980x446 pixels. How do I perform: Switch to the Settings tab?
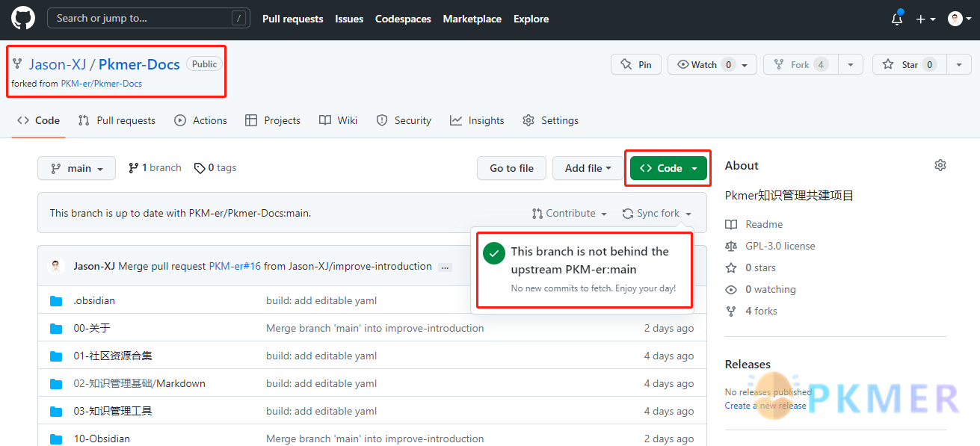tap(551, 120)
